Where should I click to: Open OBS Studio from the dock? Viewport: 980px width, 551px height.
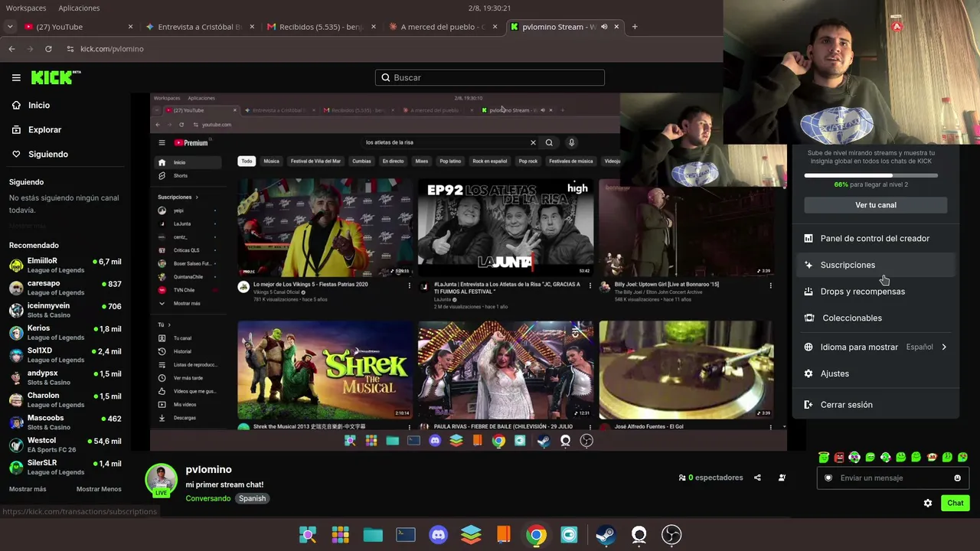671,535
